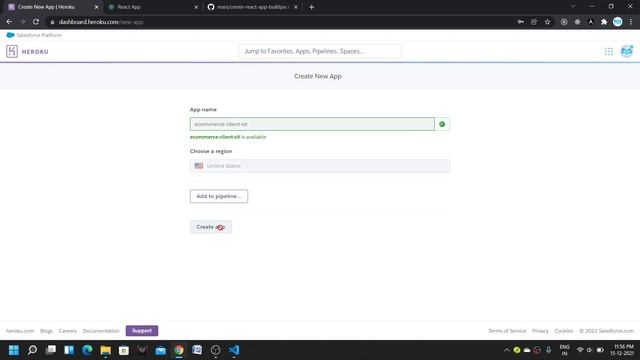Open the Careers footer link

pyautogui.click(x=68, y=331)
